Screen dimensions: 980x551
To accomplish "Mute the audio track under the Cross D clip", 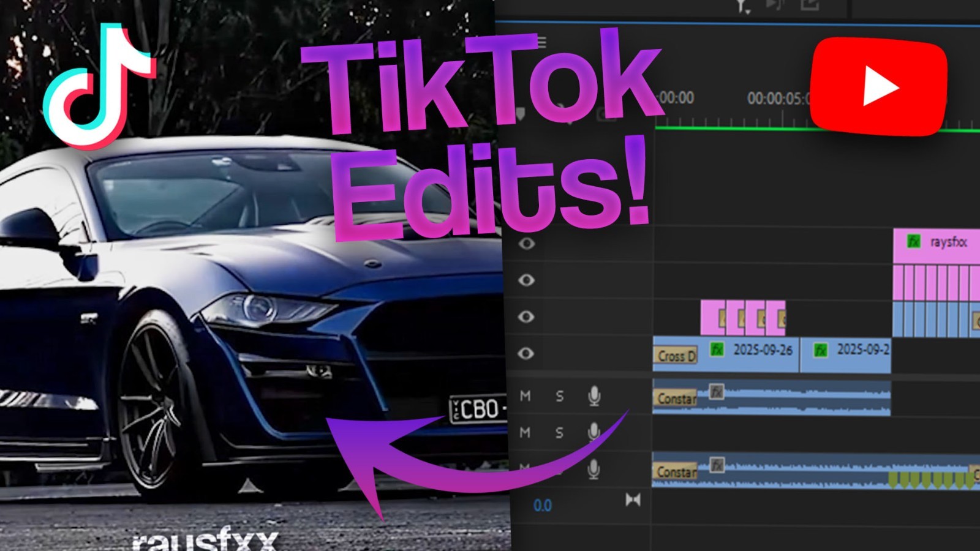I will [x=525, y=396].
